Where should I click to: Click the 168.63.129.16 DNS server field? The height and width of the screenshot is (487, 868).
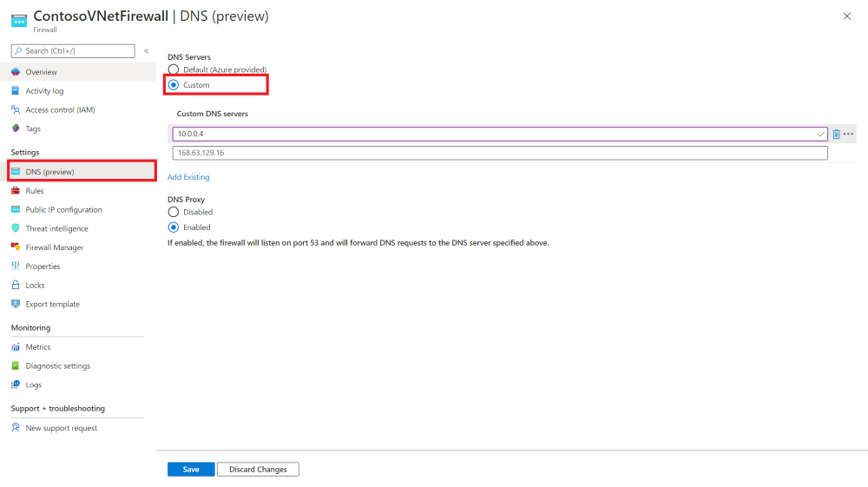click(x=500, y=153)
